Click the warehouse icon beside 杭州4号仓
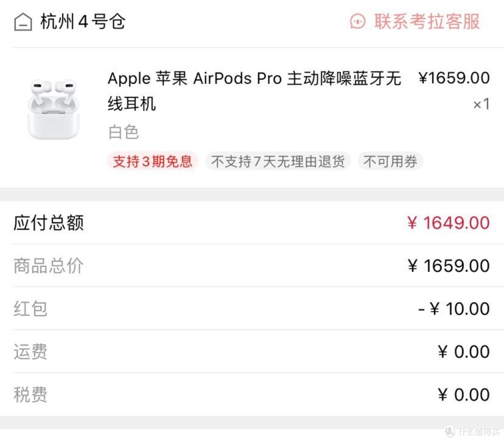504x442 pixels. [x=23, y=22]
